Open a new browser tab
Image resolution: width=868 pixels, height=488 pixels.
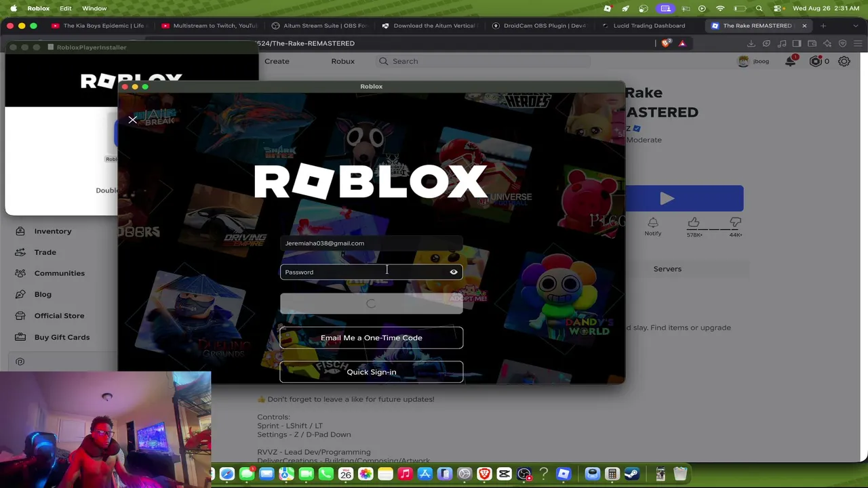coord(823,26)
